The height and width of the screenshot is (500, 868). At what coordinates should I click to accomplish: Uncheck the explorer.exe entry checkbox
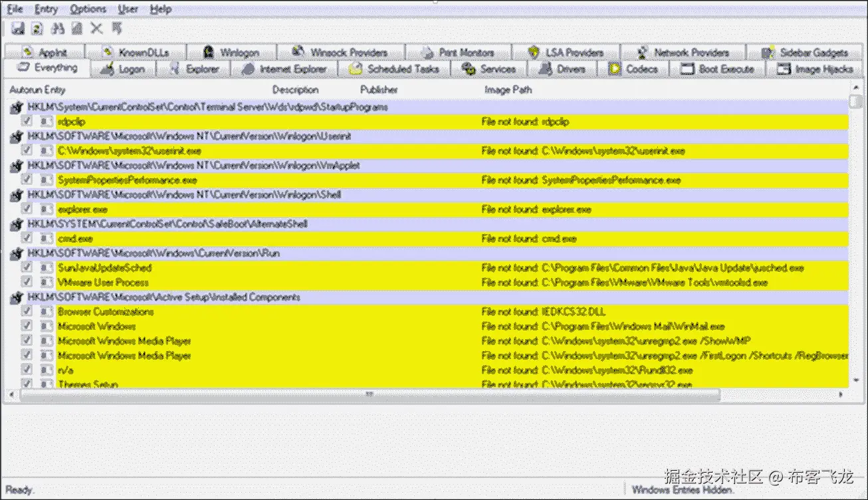click(26, 209)
